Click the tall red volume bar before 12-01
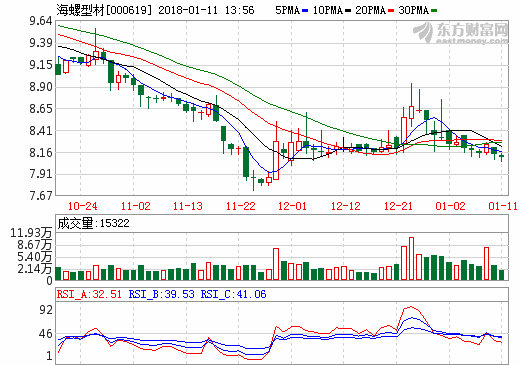520x365 pixels. tap(276, 264)
